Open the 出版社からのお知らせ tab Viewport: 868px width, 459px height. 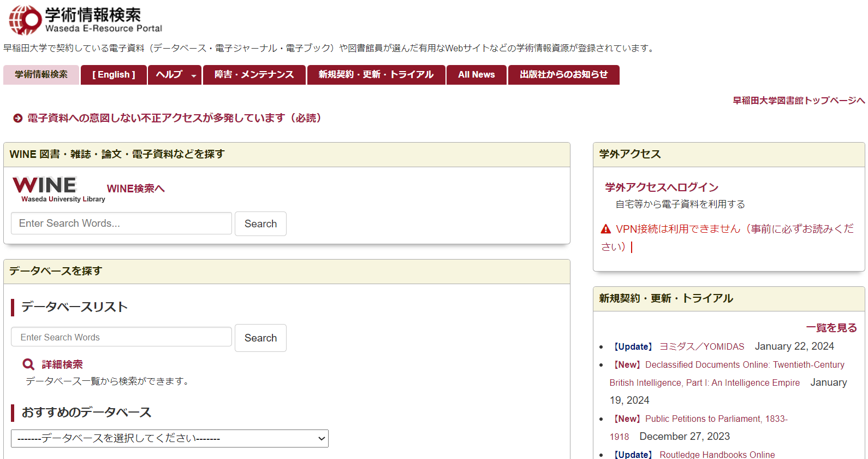[564, 75]
